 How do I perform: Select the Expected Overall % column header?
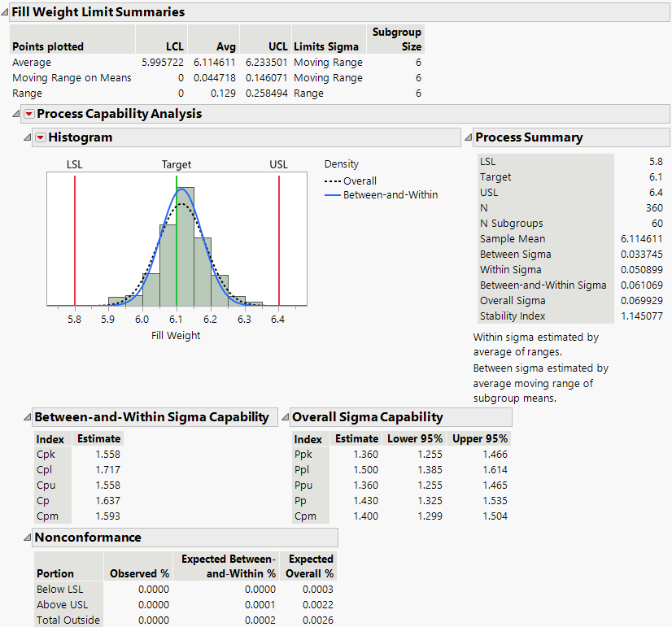pyautogui.click(x=310, y=566)
